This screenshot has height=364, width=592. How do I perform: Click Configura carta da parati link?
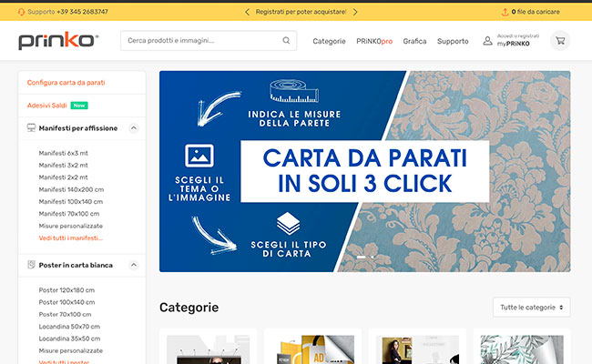pos(66,83)
